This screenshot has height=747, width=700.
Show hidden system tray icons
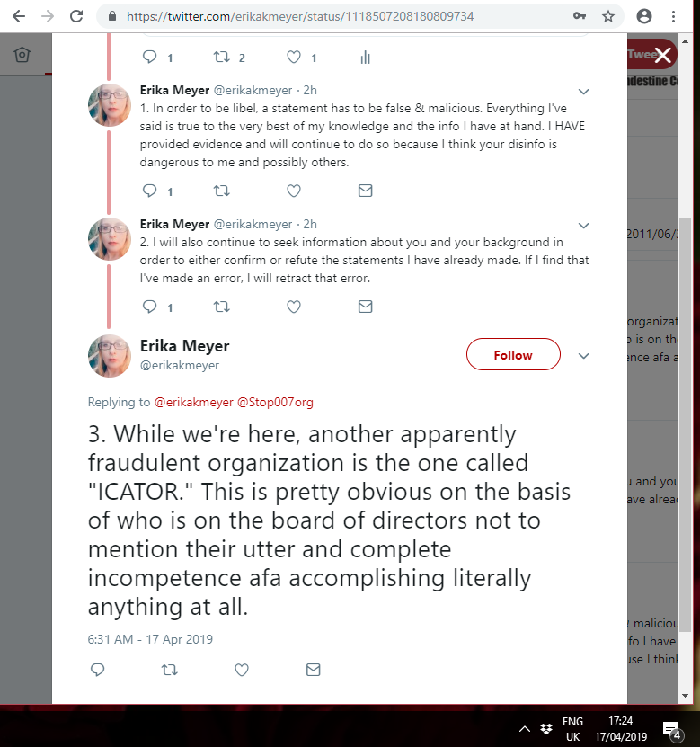coord(524,728)
